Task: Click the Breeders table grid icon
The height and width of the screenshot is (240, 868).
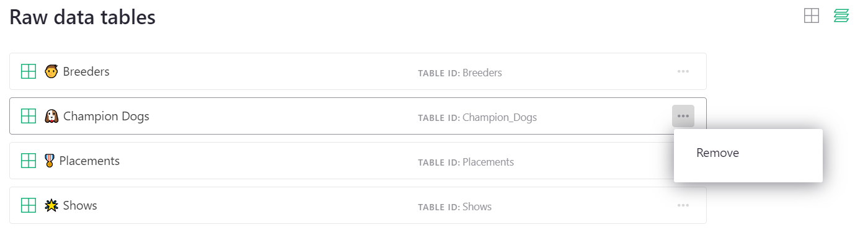Action: pyautogui.click(x=29, y=71)
